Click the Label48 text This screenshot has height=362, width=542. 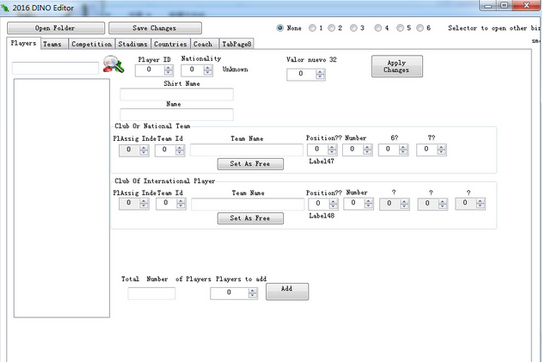(321, 215)
